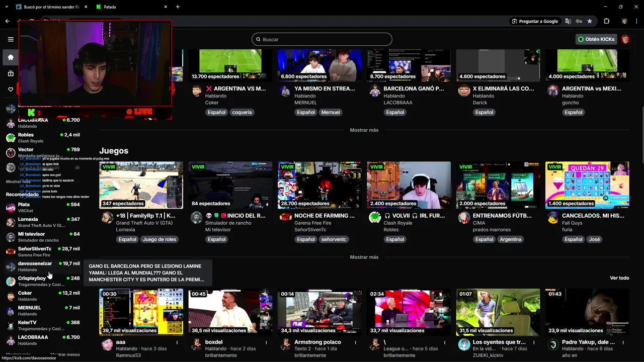Open davooxeneizar channel in sidebar
The image size is (644, 362).
pyautogui.click(x=43, y=266)
